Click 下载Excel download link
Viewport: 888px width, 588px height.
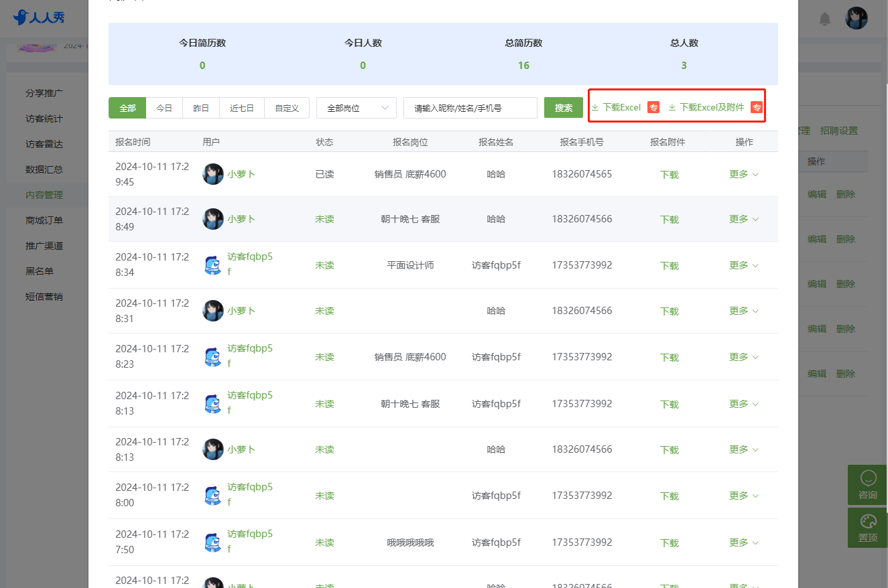coord(616,107)
